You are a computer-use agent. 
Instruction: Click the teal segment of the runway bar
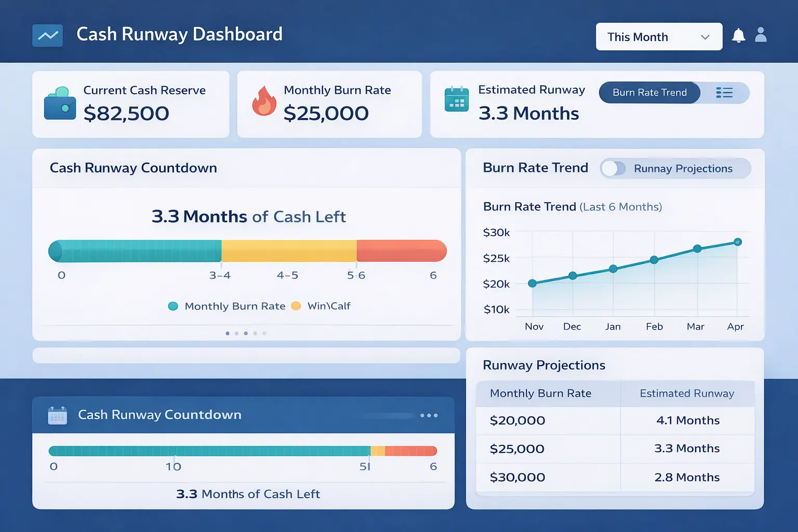click(135, 251)
